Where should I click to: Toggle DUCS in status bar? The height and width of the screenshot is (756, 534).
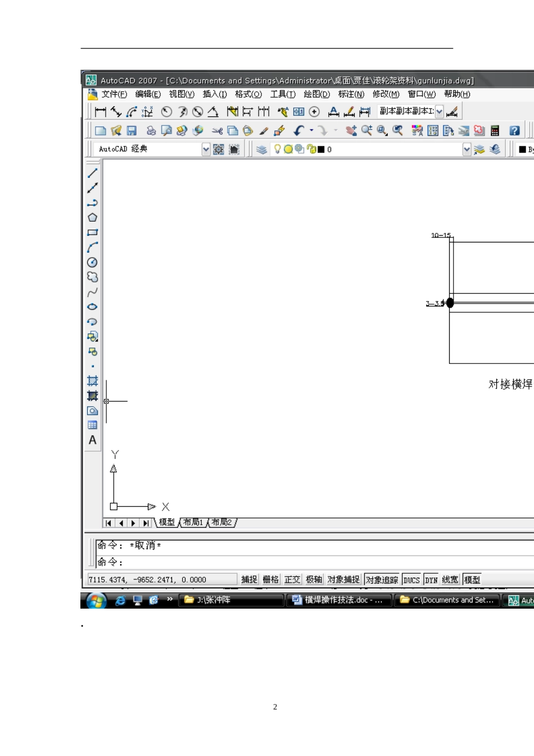click(x=411, y=579)
